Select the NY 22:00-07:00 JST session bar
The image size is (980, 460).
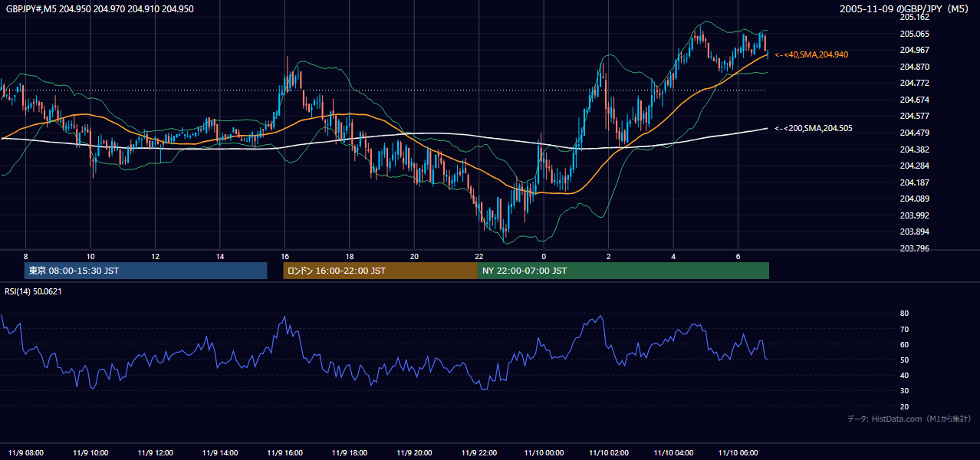pos(623,271)
